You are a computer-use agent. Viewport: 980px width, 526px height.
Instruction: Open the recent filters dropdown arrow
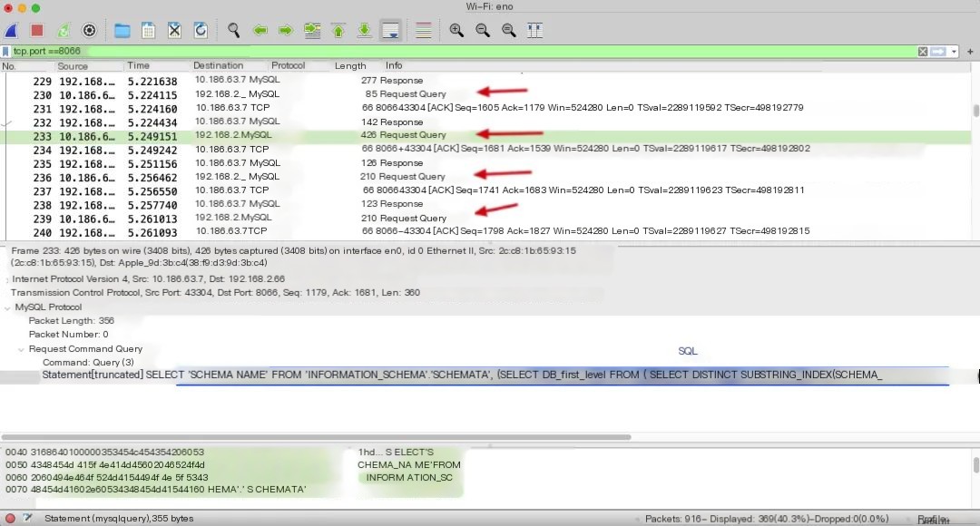pyautogui.click(x=954, y=52)
